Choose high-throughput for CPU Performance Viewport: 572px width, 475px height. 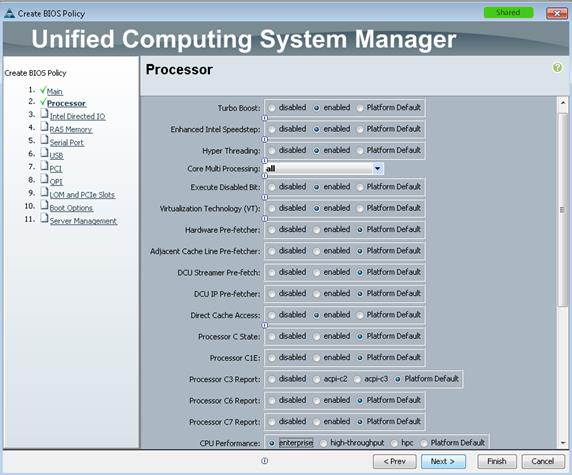pos(323,443)
